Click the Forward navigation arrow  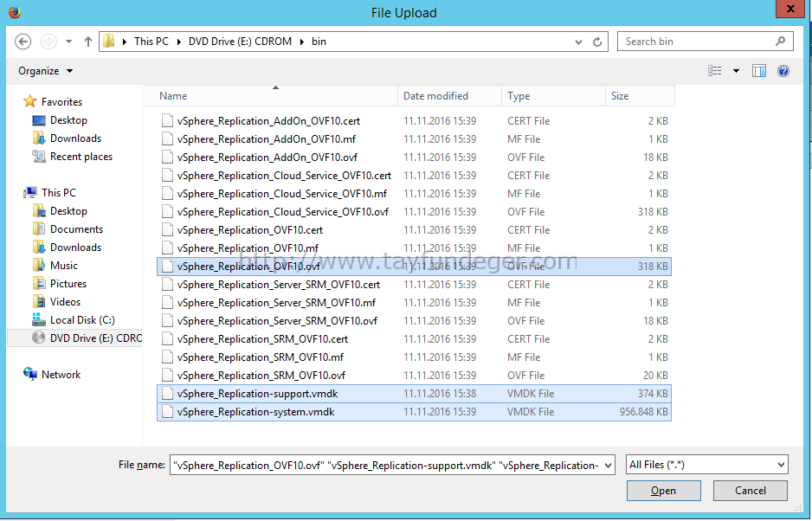point(48,42)
